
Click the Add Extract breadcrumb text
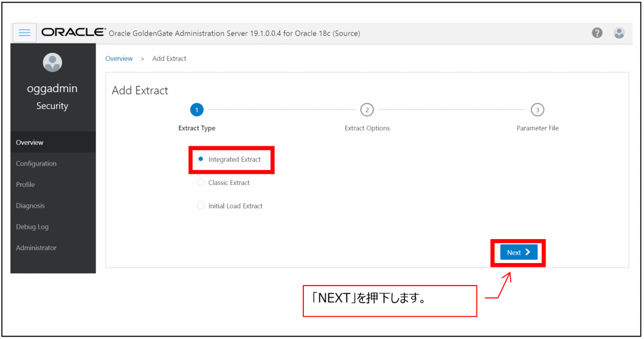click(x=169, y=59)
